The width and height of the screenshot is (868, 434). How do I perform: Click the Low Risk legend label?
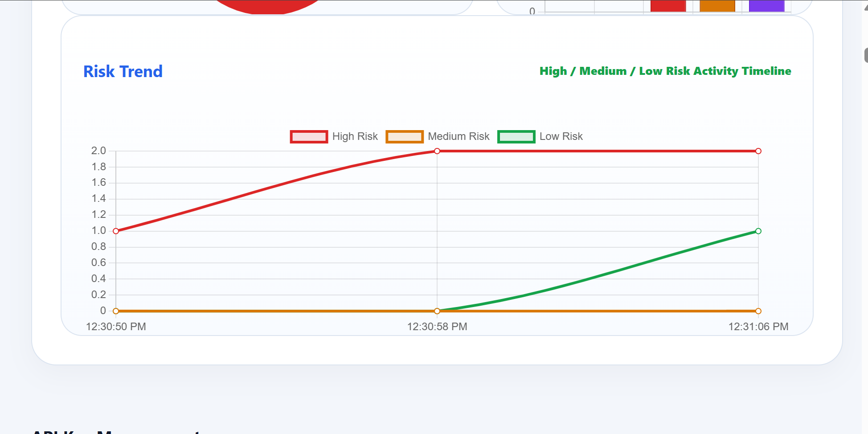[x=561, y=136]
